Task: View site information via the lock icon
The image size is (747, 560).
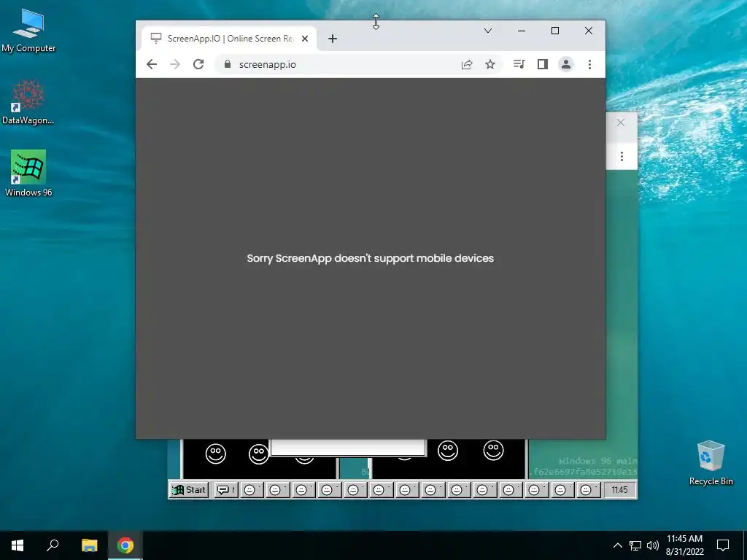Action: click(228, 64)
